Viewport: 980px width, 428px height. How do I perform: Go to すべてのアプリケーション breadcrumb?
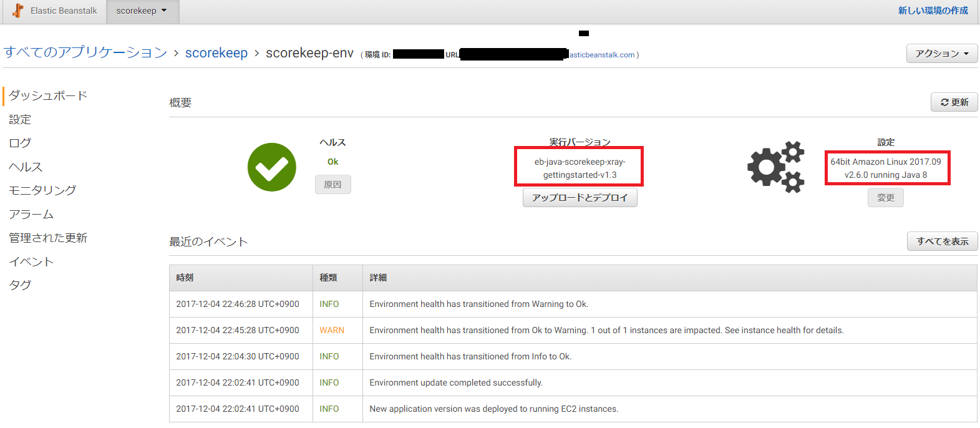(x=85, y=52)
